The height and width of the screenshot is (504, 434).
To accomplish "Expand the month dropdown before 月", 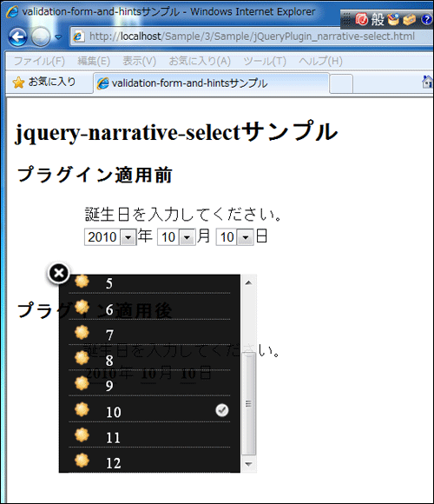I will coord(187,237).
